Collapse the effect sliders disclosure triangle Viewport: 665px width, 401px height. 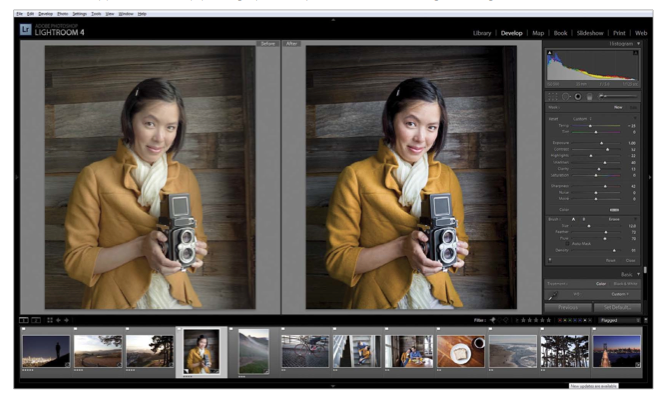pos(635,118)
